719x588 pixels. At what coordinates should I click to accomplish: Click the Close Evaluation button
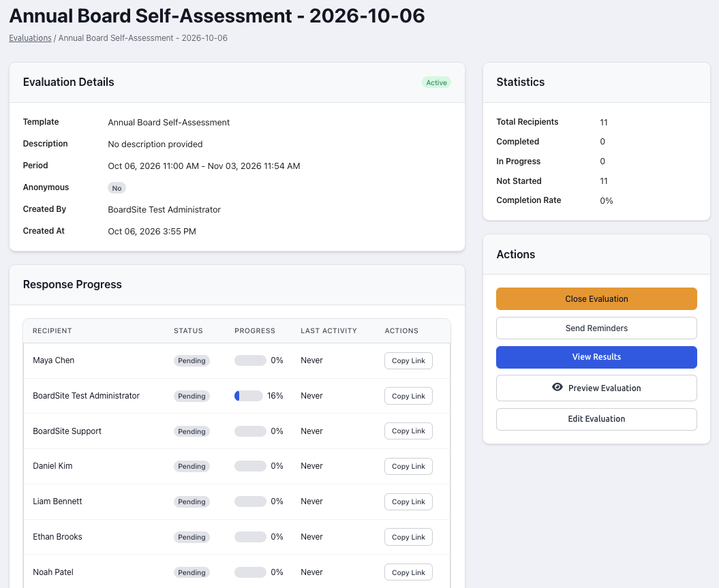click(x=596, y=299)
